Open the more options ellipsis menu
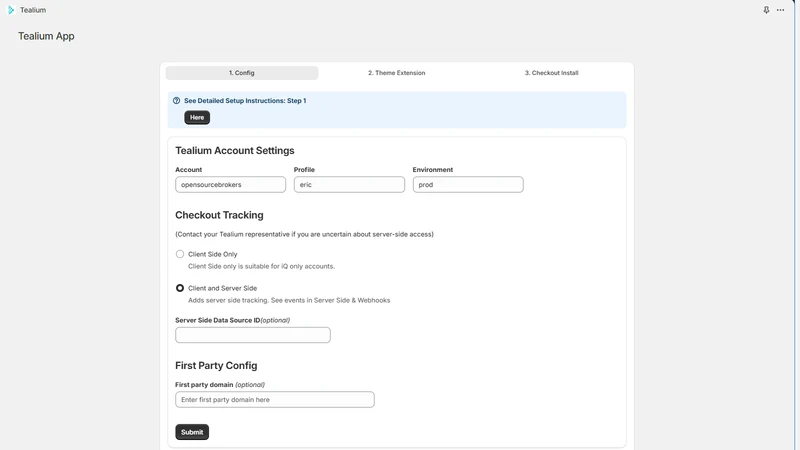The image size is (800, 450). 780,10
